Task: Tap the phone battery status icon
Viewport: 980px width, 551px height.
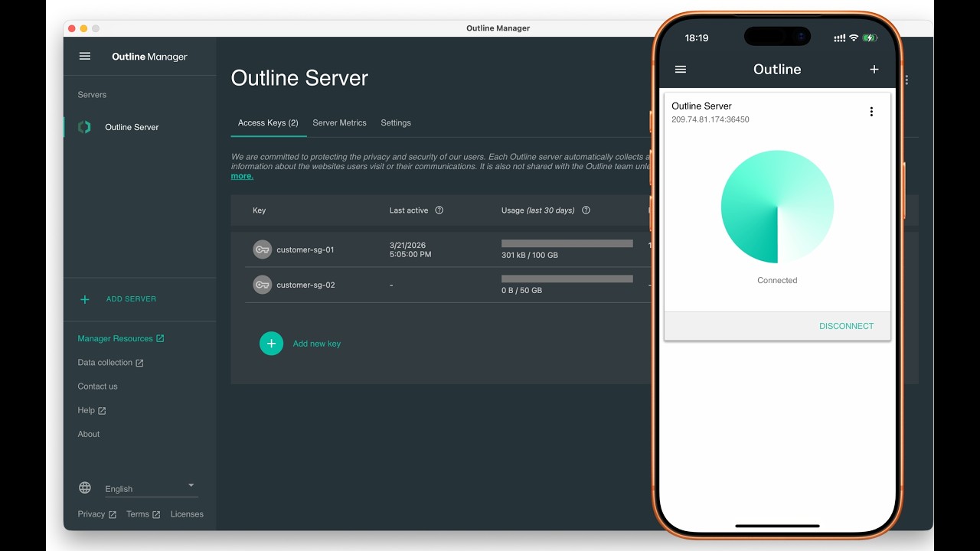Action: (871, 37)
